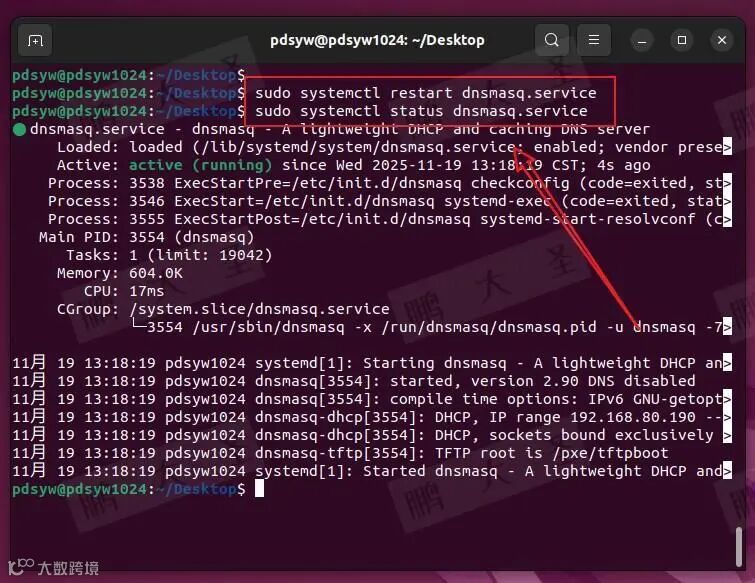755x583 pixels.
Task: Click the /usr/sbin/dnsmasq -x process line
Action: (432, 327)
